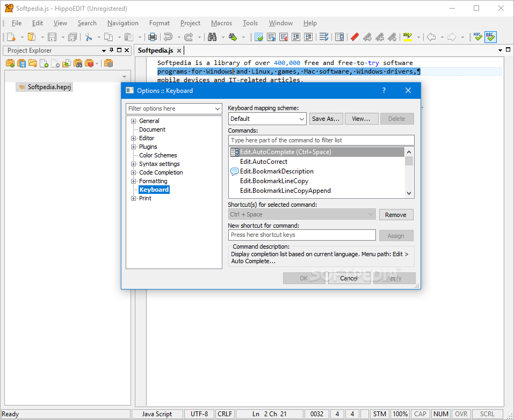Toggle the Project Explorer pin button
This screenshot has width=514, height=420.
click(x=112, y=50)
